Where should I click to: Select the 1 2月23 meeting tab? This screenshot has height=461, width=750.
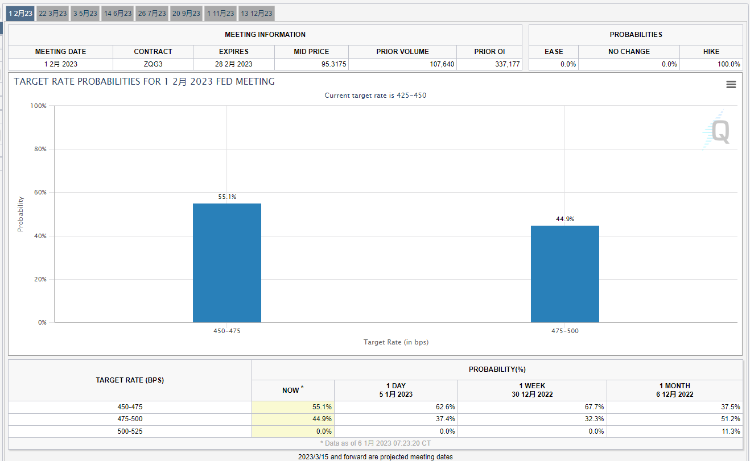coord(21,13)
